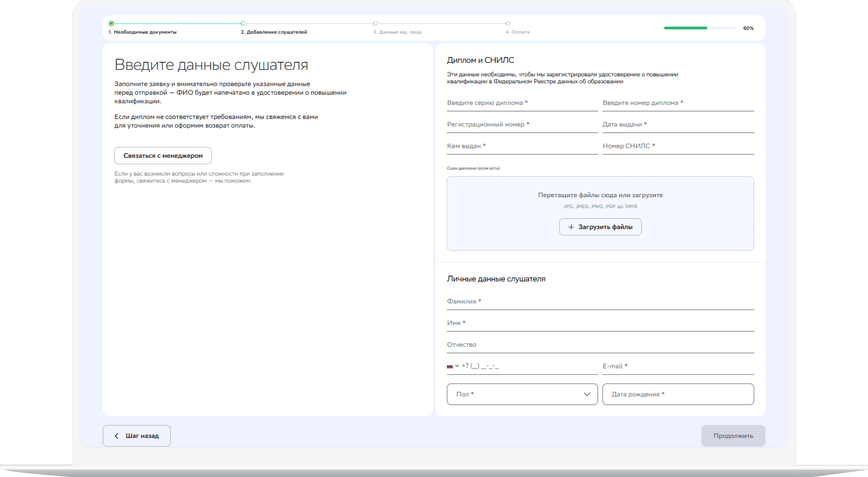Viewport: 868px width, 477px height.
Task: Click green checkmark step one icon
Action: tap(111, 23)
